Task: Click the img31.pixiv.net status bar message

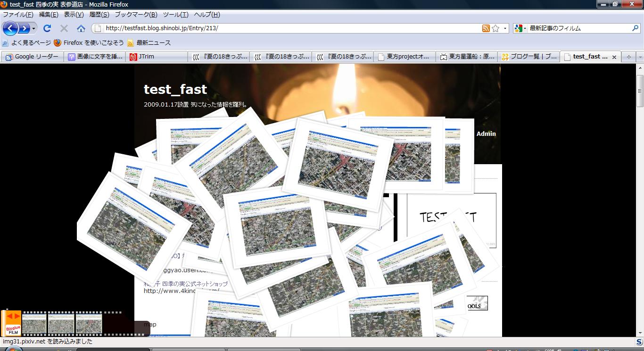Action: (x=48, y=342)
